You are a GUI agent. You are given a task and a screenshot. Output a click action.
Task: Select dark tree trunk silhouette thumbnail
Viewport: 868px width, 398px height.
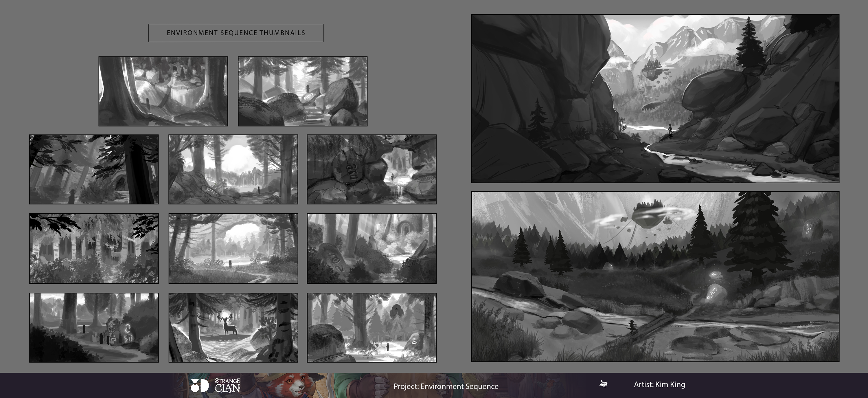coord(94,170)
